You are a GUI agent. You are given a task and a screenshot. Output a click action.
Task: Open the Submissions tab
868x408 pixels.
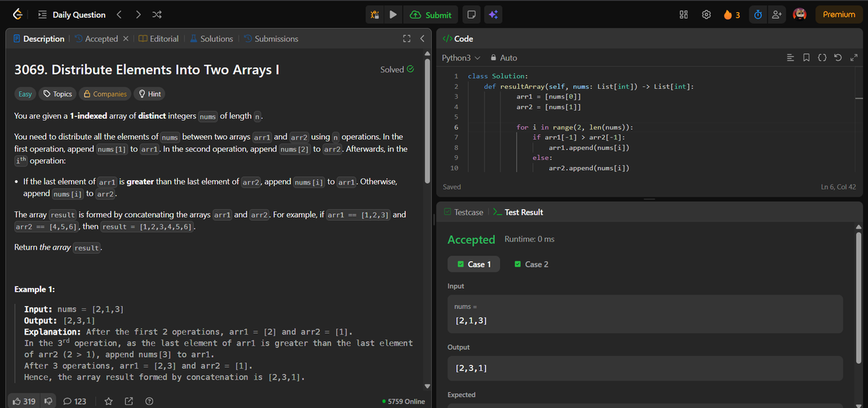pos(271,38)
